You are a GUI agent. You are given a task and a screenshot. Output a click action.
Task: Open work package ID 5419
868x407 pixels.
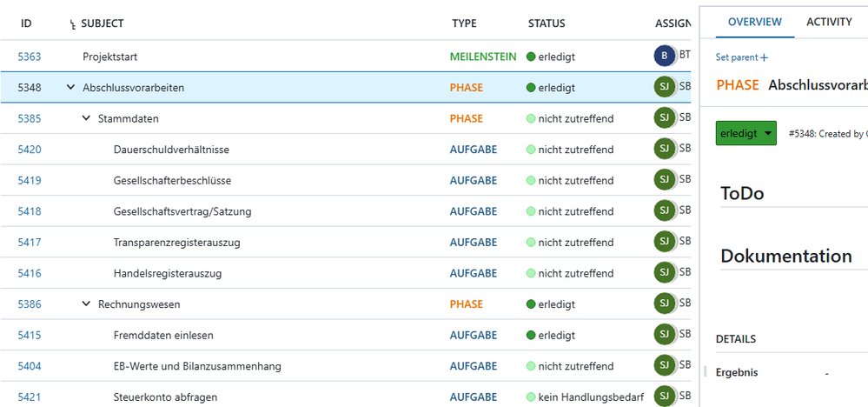pos(30,181)
